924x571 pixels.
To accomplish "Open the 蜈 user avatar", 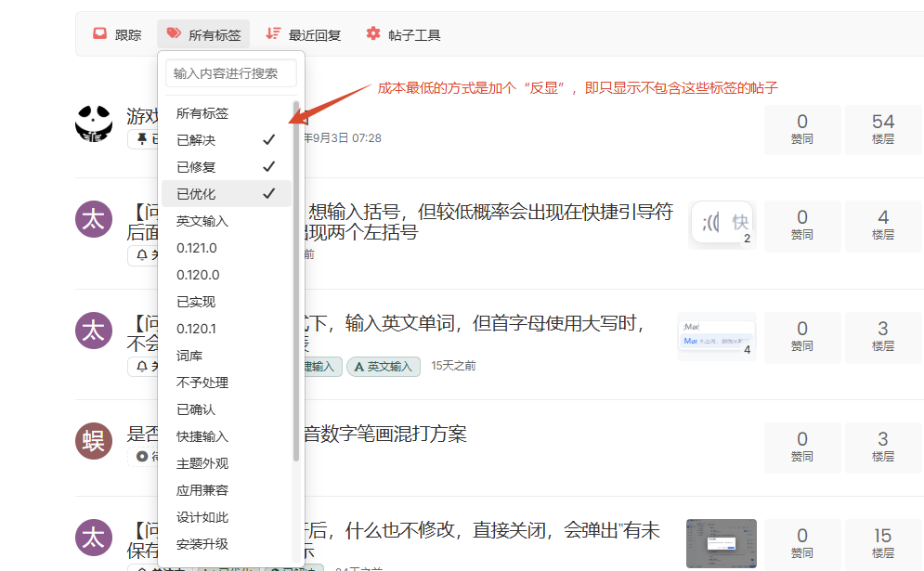I will click(94, 441).
